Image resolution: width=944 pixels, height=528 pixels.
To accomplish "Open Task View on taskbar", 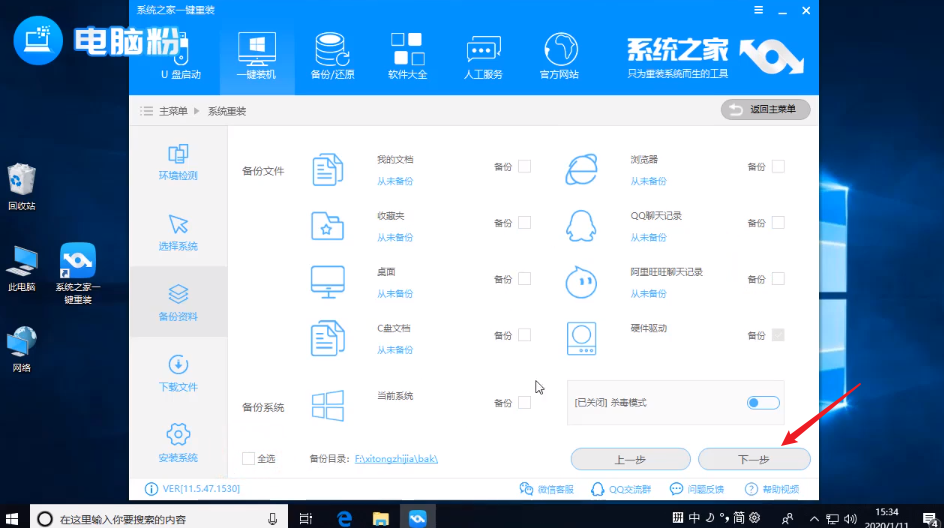I will pyautogui.click(x=306, y=518).
